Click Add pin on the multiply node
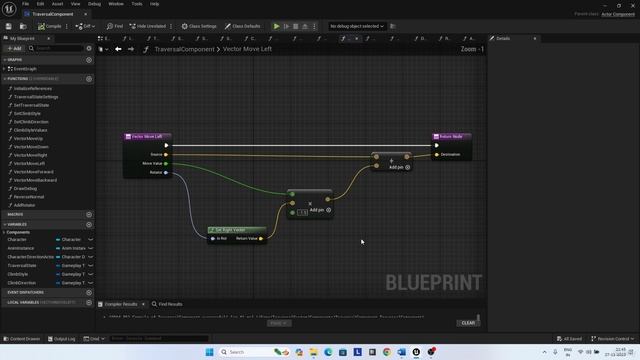Image resolution: width=640 pixels, height=360 pixels. point(320,210)
